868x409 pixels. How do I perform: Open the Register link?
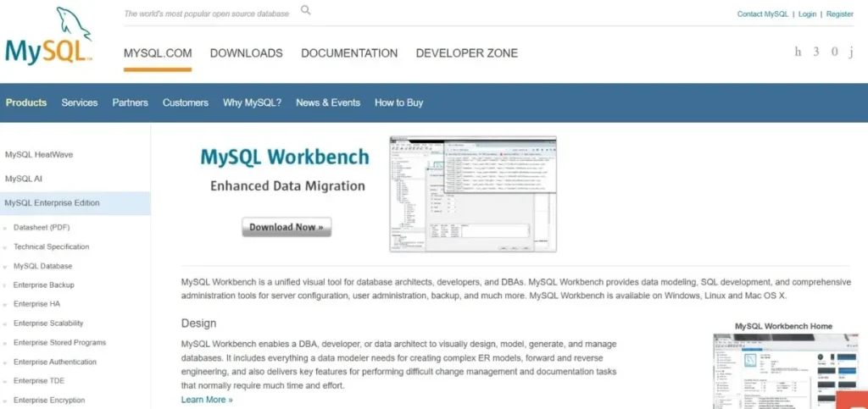pos(840,14)
